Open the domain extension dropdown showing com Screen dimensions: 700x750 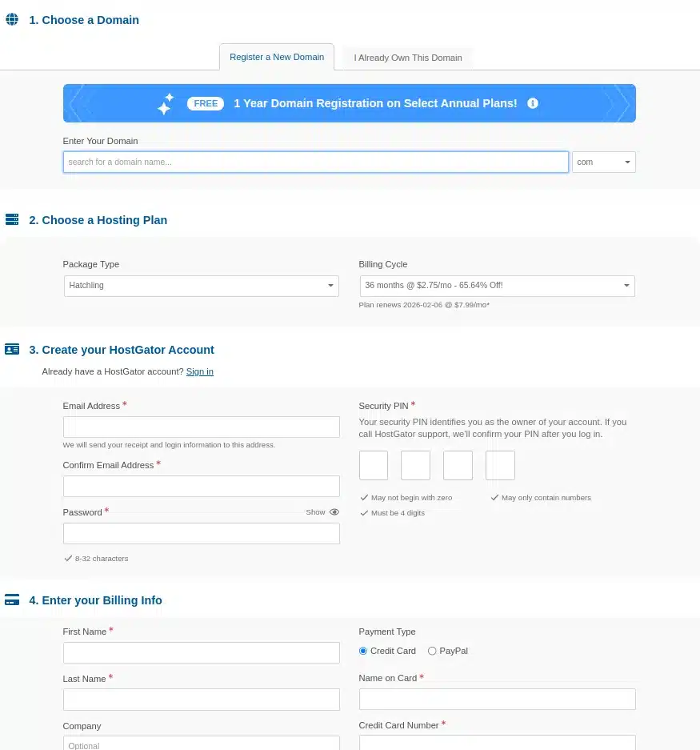(x=604, y=162)
